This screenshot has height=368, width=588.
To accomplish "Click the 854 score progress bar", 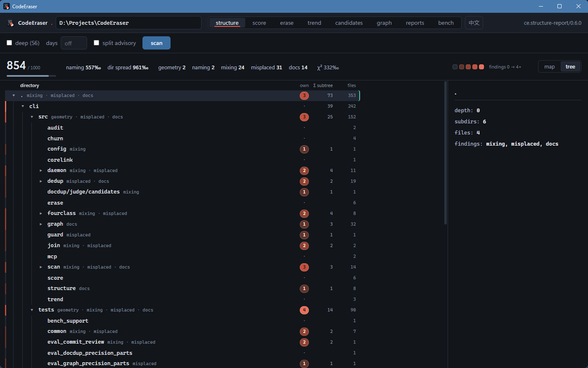I will tap(31, 76).
